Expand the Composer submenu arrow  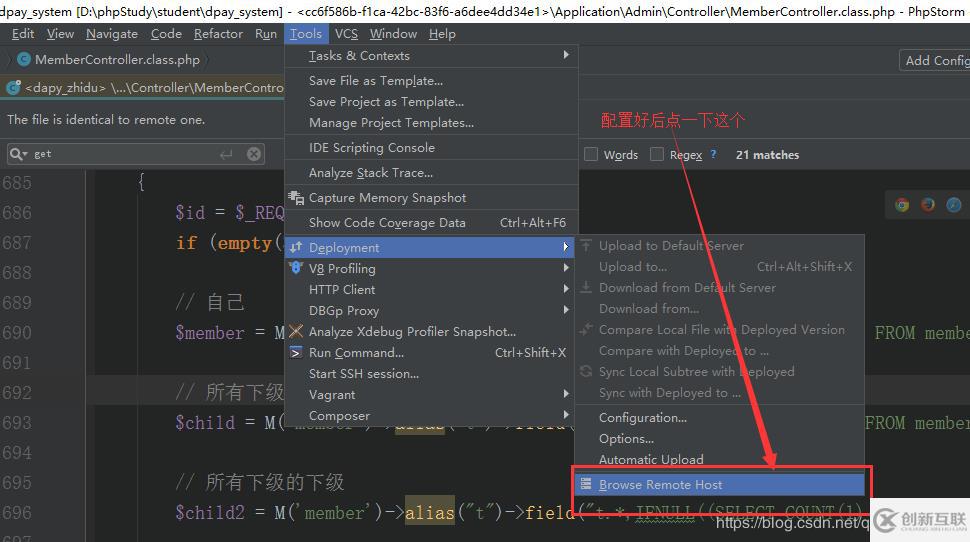(x=566, y=415)
